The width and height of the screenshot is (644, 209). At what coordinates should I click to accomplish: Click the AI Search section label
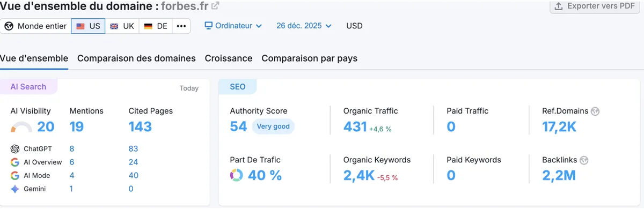[28, 87]
